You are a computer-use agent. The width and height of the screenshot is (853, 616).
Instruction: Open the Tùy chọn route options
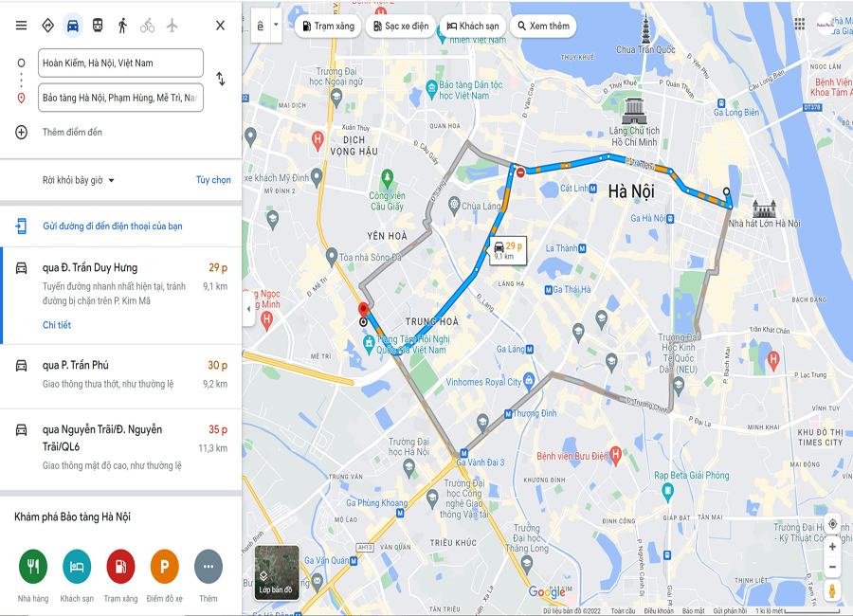213,180
